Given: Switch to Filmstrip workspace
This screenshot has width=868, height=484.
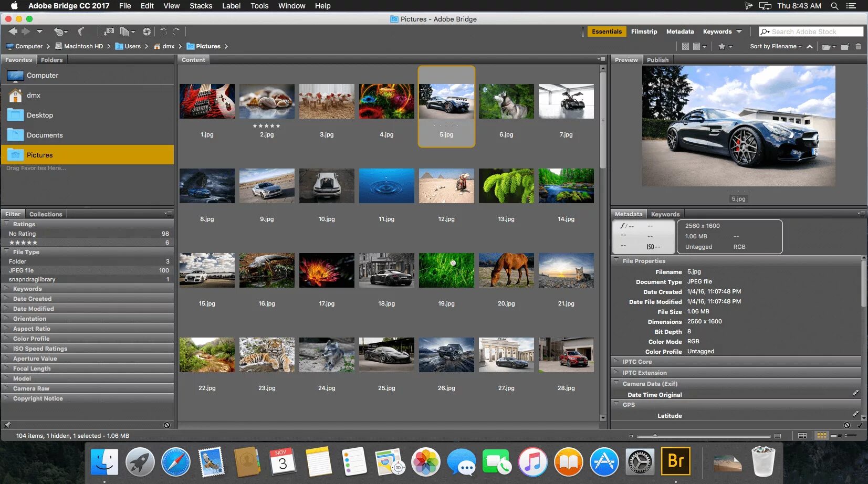Looking at the screenshot, I should click(644, 31).
